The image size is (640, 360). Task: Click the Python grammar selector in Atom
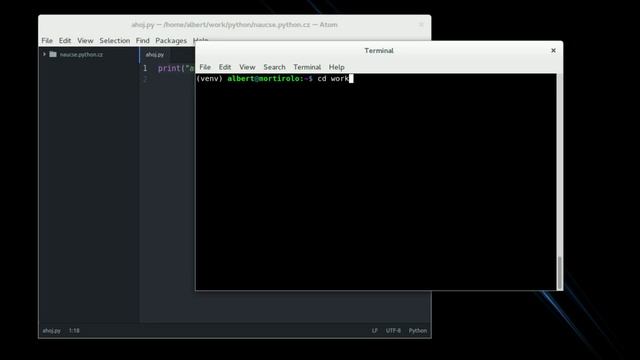418,331
